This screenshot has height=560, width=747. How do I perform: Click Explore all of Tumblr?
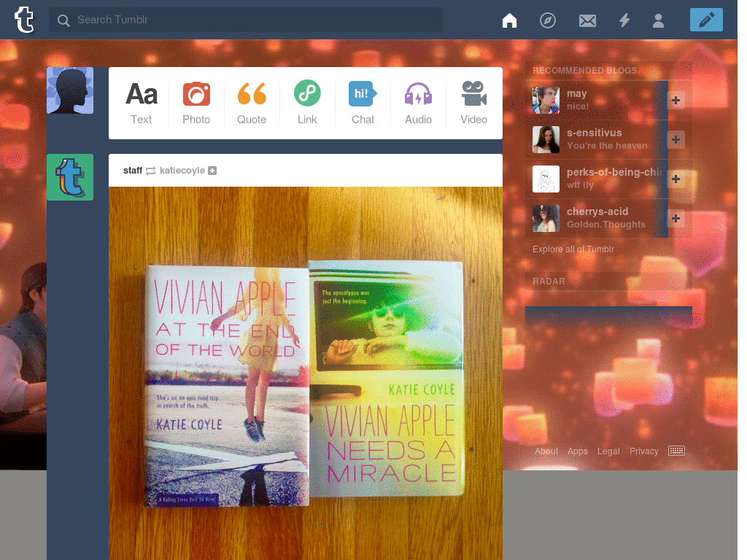point(573,249)
